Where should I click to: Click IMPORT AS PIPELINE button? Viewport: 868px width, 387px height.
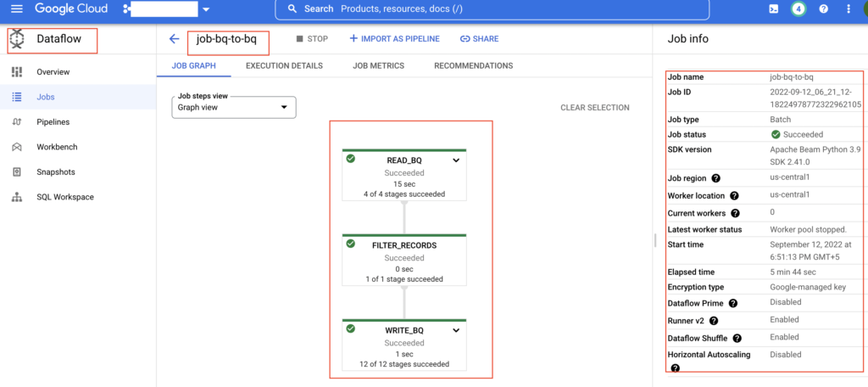point(395,39)
